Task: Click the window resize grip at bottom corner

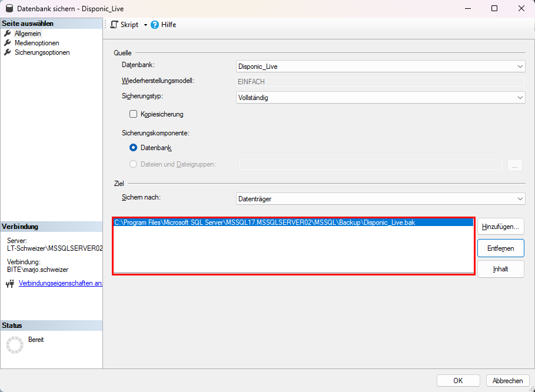Action: point(531,388)
